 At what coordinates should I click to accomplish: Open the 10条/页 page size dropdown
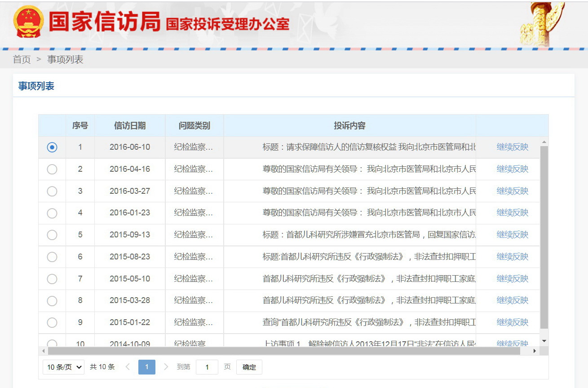pyautogui.click(x=64, y=367)
